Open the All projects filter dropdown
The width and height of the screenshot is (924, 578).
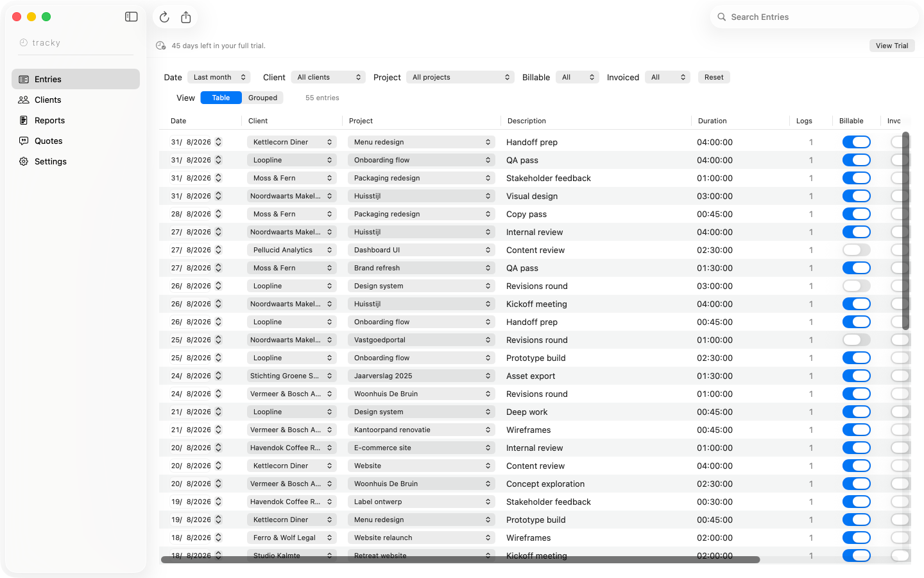click(x=460, y=78)
